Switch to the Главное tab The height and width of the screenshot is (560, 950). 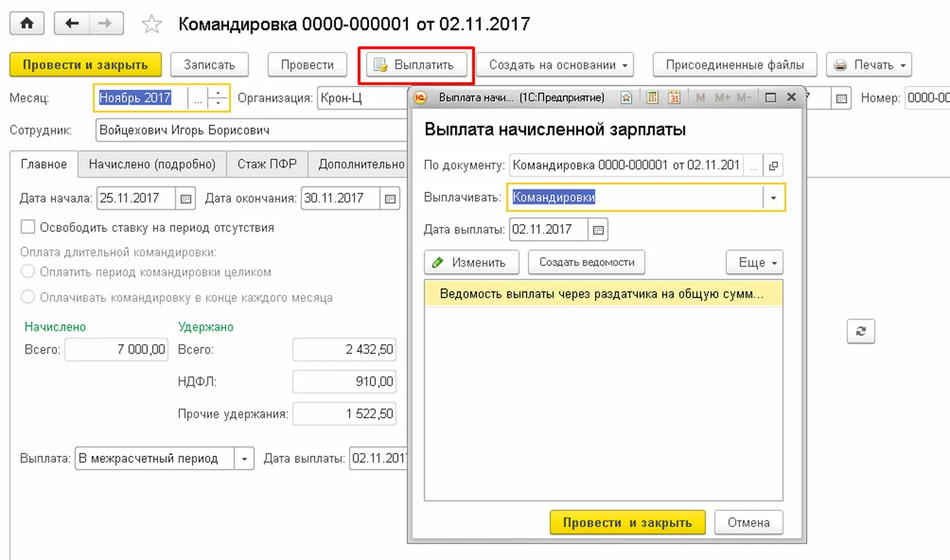44,164
